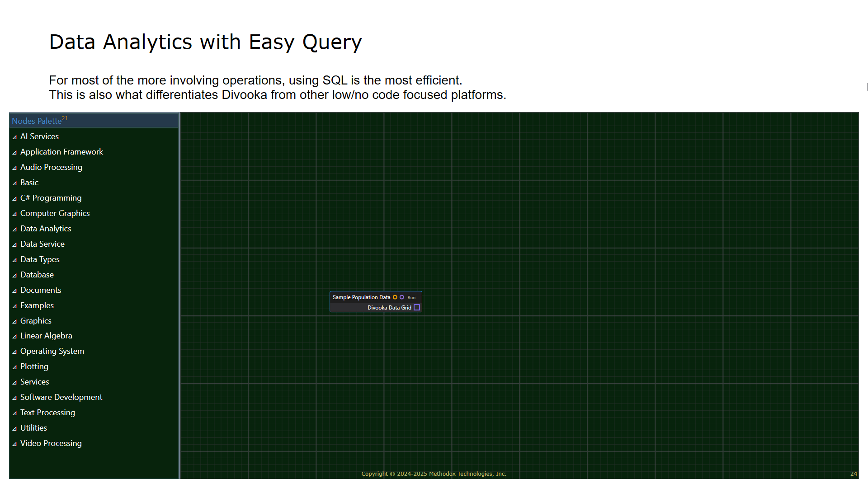Click the slide title Data Analytics with Easy Query
The height and width of the screenshot is (488, 868).
(x=205, y=42)
